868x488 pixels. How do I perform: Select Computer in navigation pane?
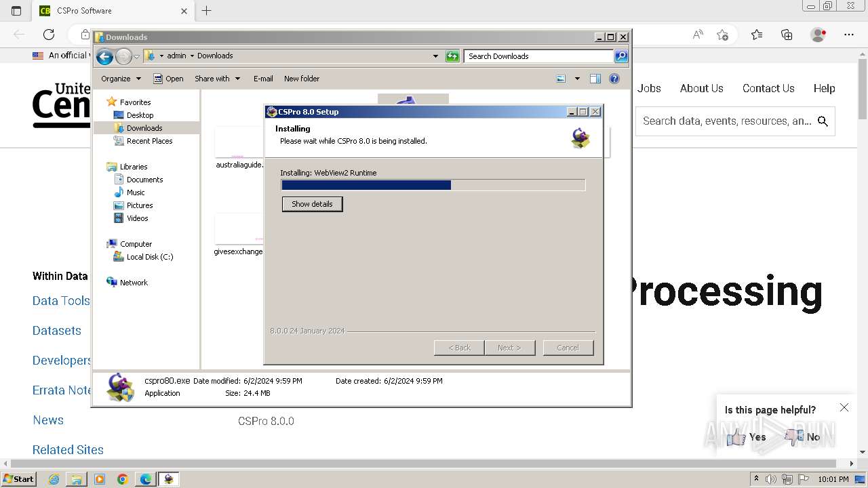(130, 244)
